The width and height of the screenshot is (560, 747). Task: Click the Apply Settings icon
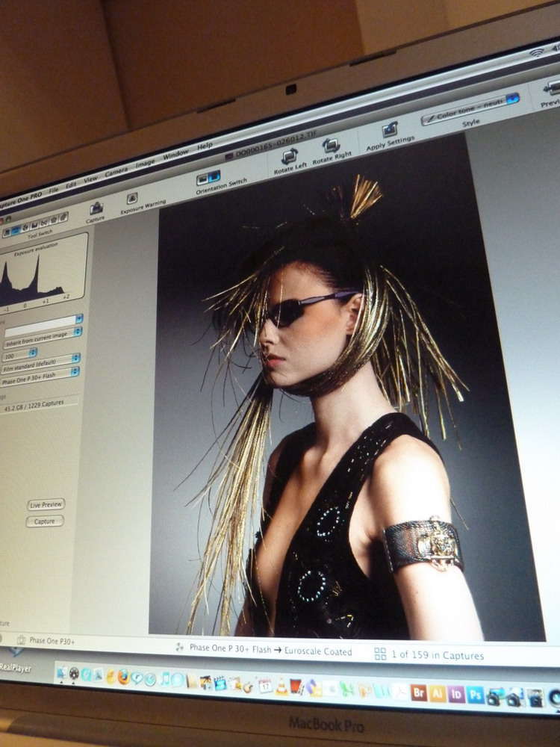[x=390, y=129]
